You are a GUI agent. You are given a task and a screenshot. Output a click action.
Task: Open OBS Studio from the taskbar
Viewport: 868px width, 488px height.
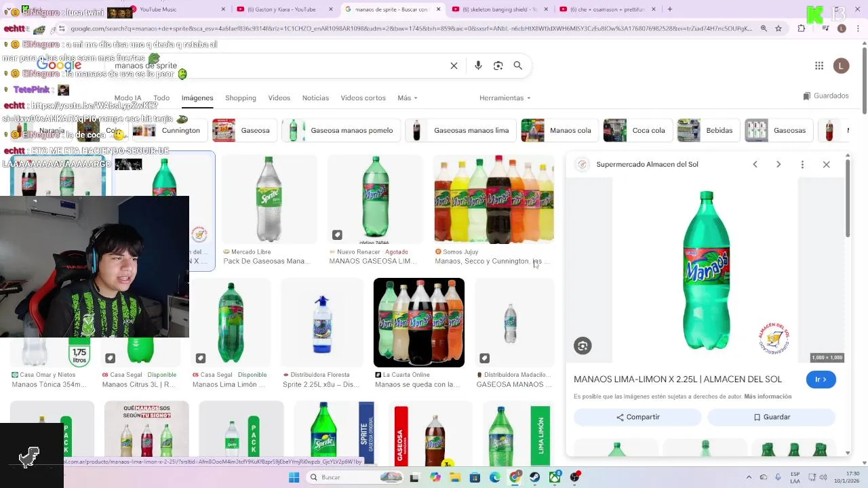click(x=575, y=477)
